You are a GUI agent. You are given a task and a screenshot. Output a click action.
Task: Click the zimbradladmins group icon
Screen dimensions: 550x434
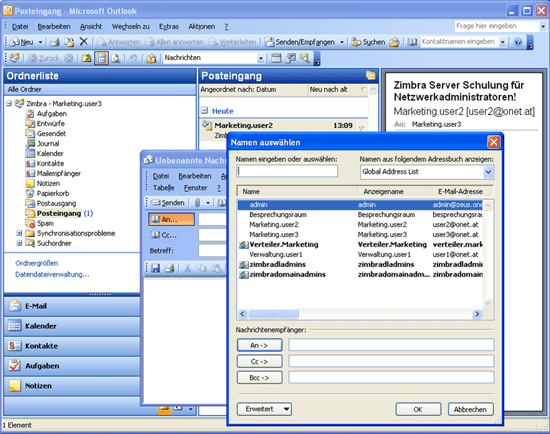point(243,265)
